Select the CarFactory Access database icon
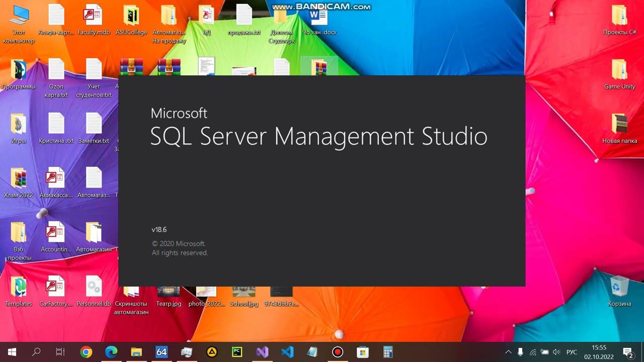This screenshot has height=362, width=644. [x=56, y=292]
